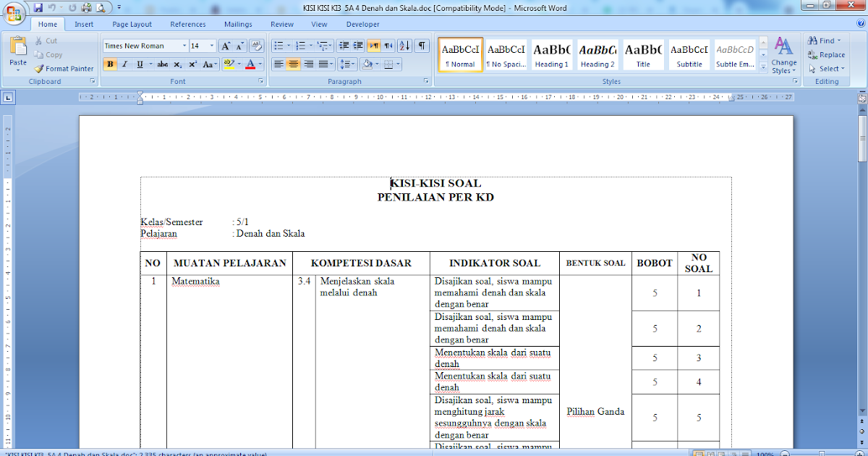
Task: Click the Shading paint bucket color
Action: tap(367, 64)
